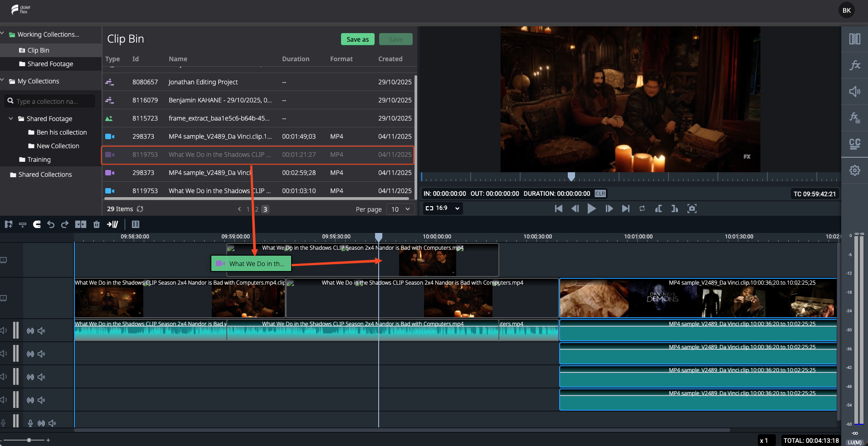868x446 pixels.
Task: Click the timeline zoom slider handle
Action: tap(29, 440)
